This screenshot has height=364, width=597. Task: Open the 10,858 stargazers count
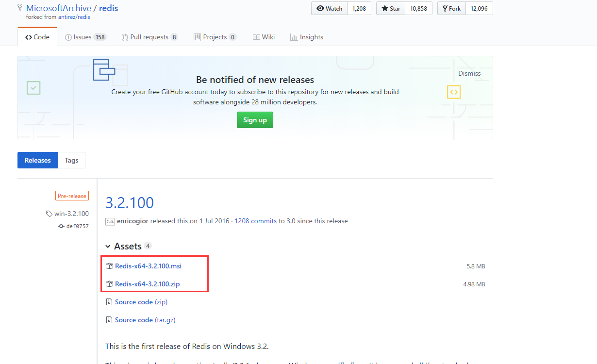[x=418, y=8]
